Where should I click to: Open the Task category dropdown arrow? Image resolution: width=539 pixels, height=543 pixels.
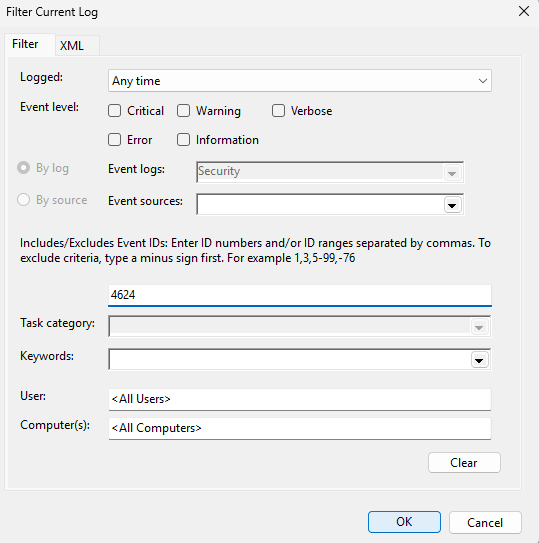[479, 327]
